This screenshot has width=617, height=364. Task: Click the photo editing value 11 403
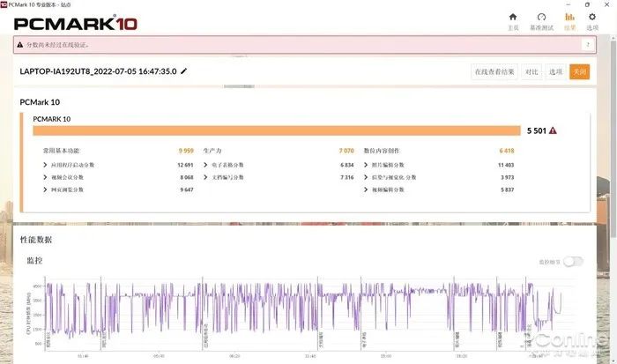tap(506, 165)
